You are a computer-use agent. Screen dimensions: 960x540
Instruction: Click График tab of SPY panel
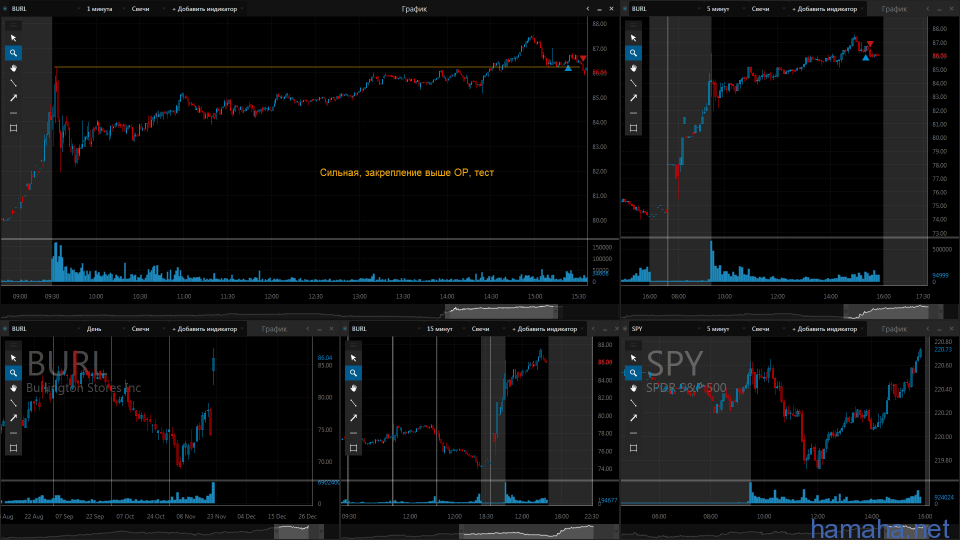[x=894, y=329]
